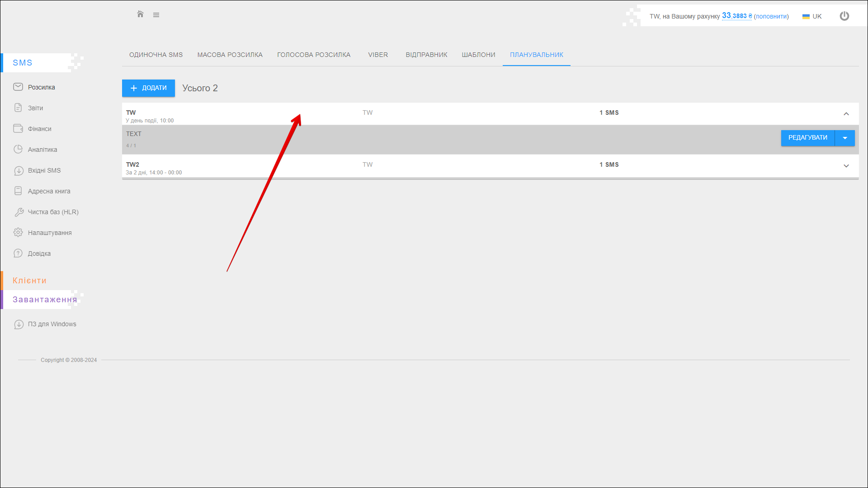
Task: Open the Клієнти sidebar section
Action: [29, 281]
